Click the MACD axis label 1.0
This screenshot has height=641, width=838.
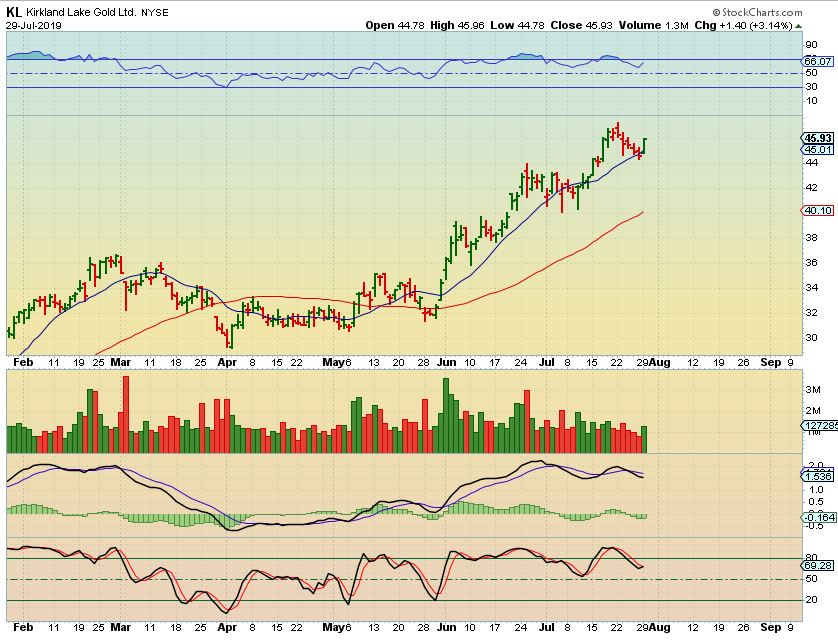[x=816, y=490]
